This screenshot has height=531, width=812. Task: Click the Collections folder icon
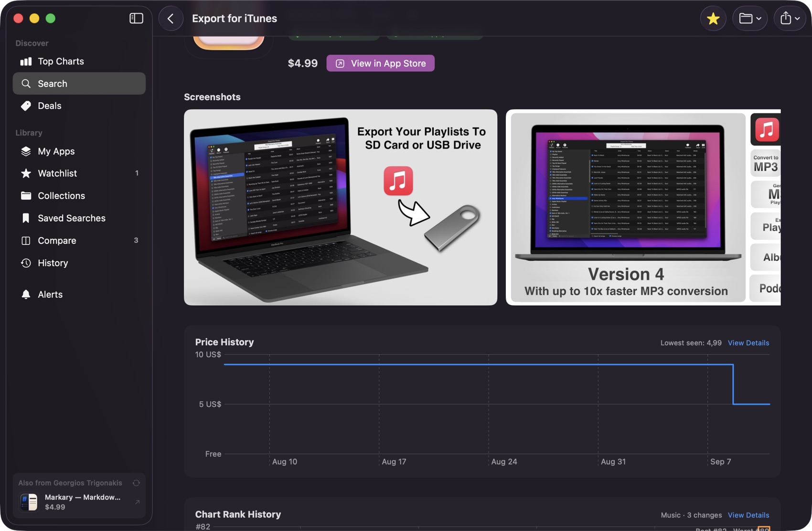pos(26,196)
